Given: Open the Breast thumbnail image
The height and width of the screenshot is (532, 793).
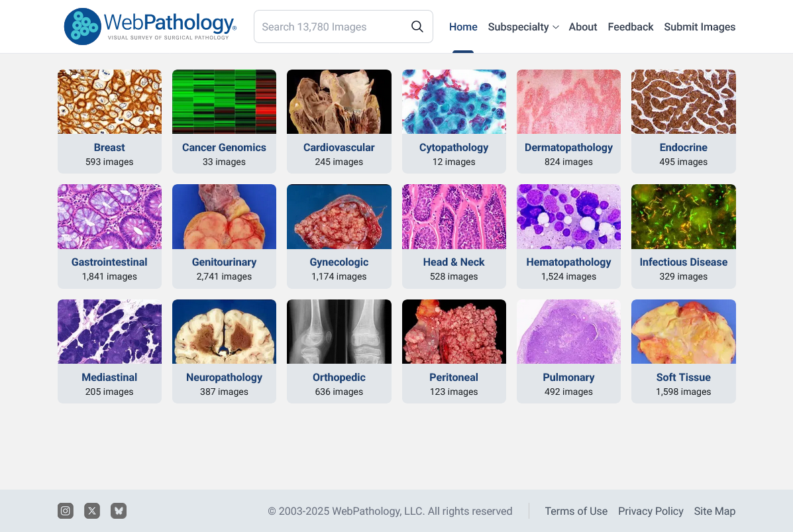Looking at the screenshot, I should tap(110, 101).
